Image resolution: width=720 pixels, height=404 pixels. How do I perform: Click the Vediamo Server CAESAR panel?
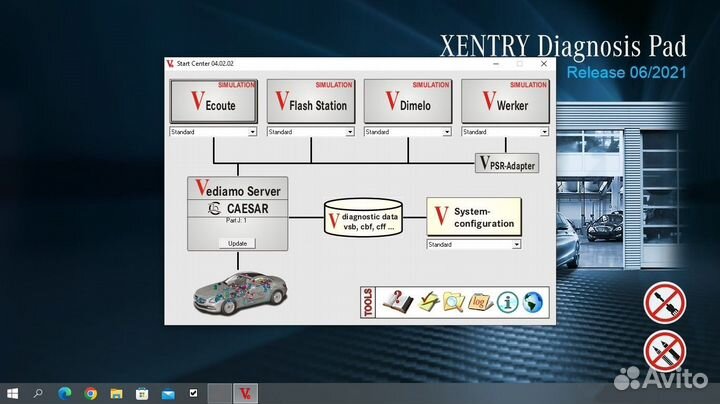click(x=238, y=213)
